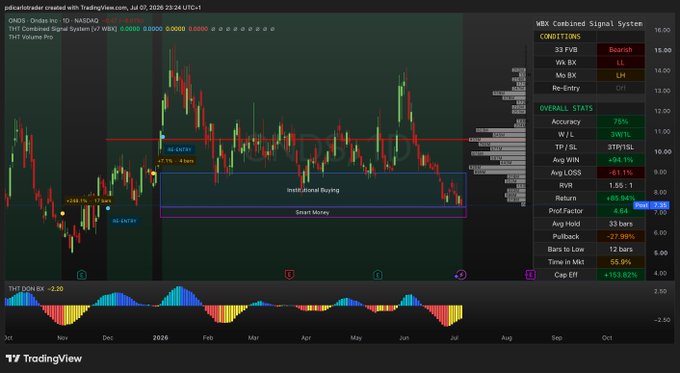Click the Accuracy 75% value
Screen dimensions: 680x373
pyautogui.click(x=621, y=121)
